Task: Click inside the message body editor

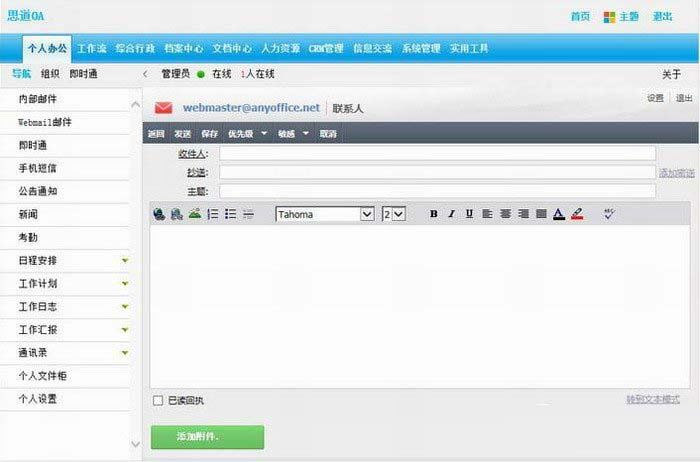Action: [420, 307]
